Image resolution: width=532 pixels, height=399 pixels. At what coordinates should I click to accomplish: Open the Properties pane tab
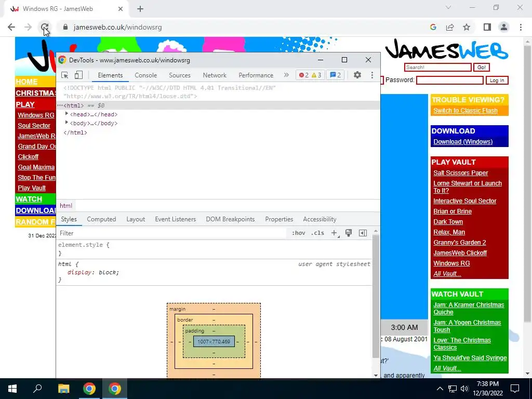[279, 219]
